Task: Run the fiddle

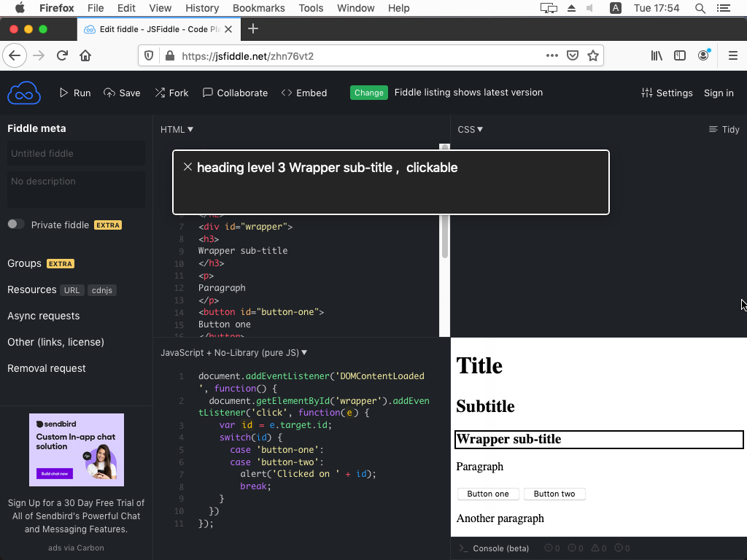Action: click(75, 93)
